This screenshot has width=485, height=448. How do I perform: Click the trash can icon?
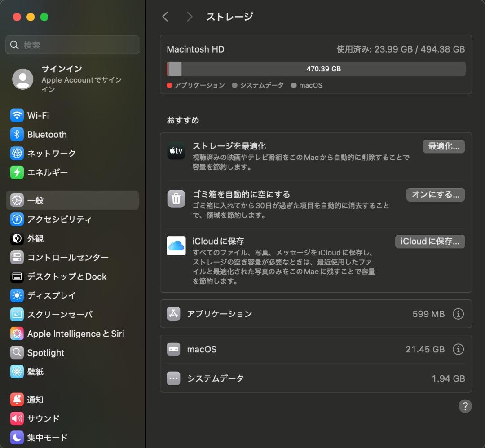point(176,198)
